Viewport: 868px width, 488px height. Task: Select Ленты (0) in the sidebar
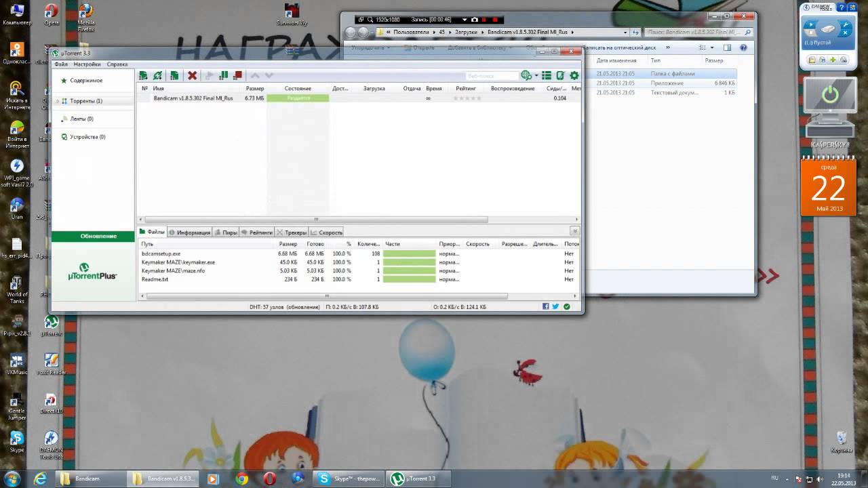click(81, 119)
